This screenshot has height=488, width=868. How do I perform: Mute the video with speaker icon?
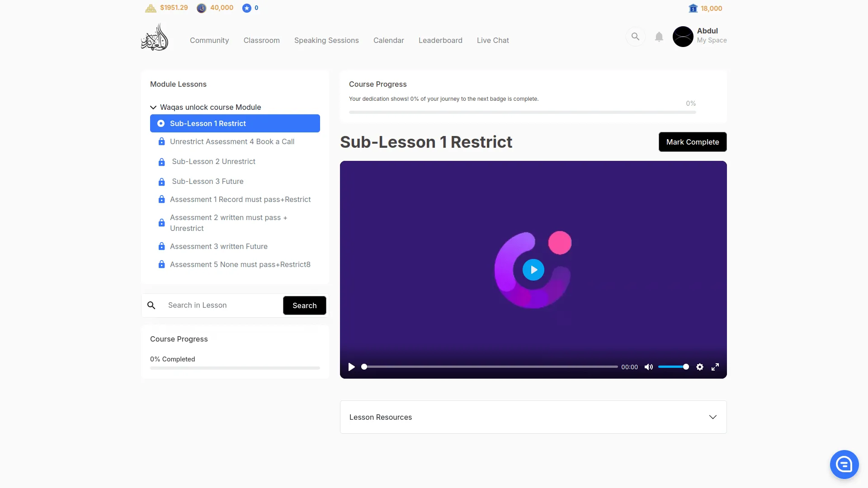(x=649, y=367)
